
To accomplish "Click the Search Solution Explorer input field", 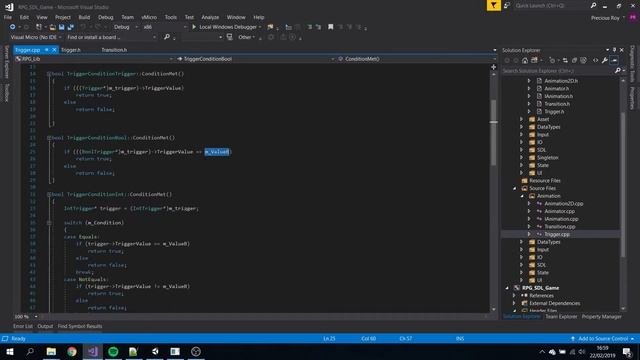I will click(x=558, y=71).
